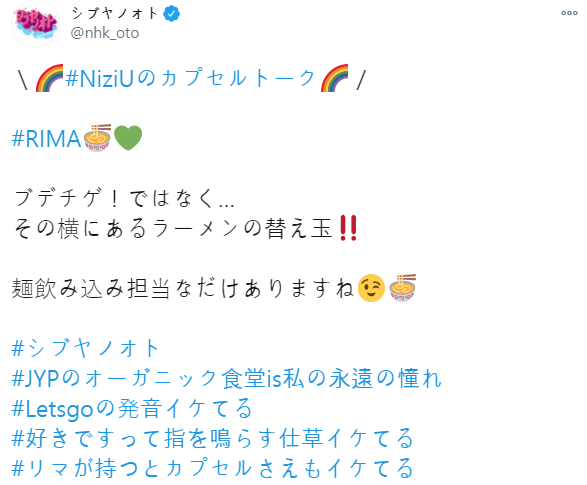Screen dimensions: 587x485
Task: Open the #JYPのオーガニック食堂is私の永遠の憧れ hashtag
Action: (x=227, y=378)
